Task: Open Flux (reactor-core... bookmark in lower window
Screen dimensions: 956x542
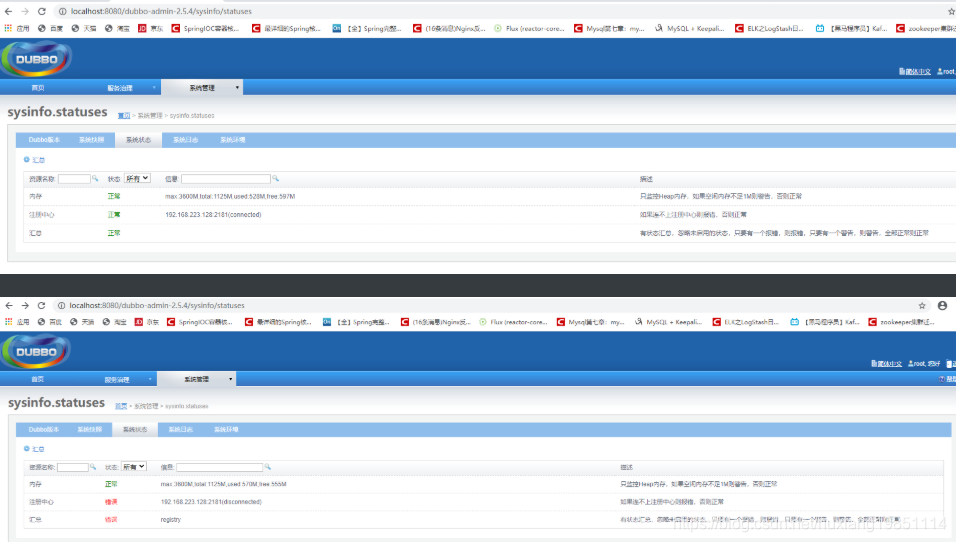Action: 513,322
